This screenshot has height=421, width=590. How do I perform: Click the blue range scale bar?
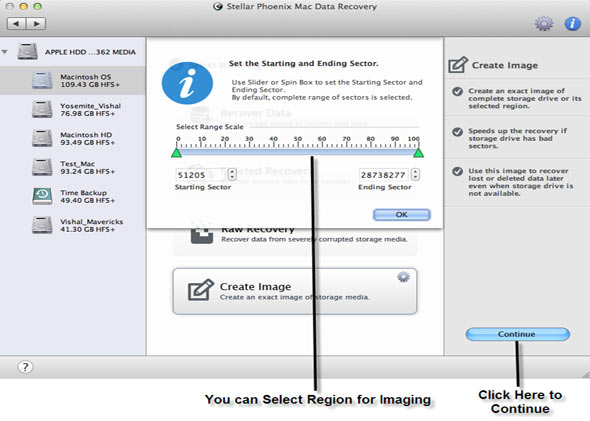pyautogui.click(x=297, y=152)
